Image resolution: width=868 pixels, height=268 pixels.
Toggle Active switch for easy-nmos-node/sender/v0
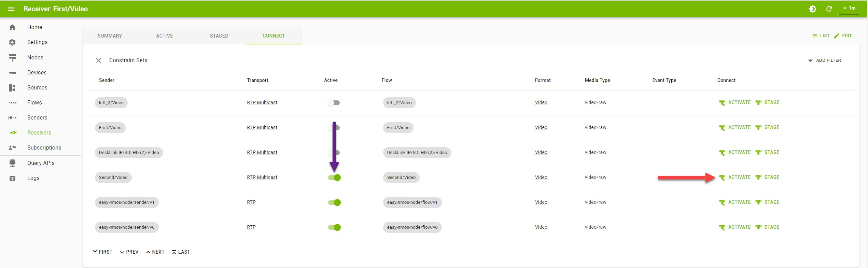click(x=334, y=227)
